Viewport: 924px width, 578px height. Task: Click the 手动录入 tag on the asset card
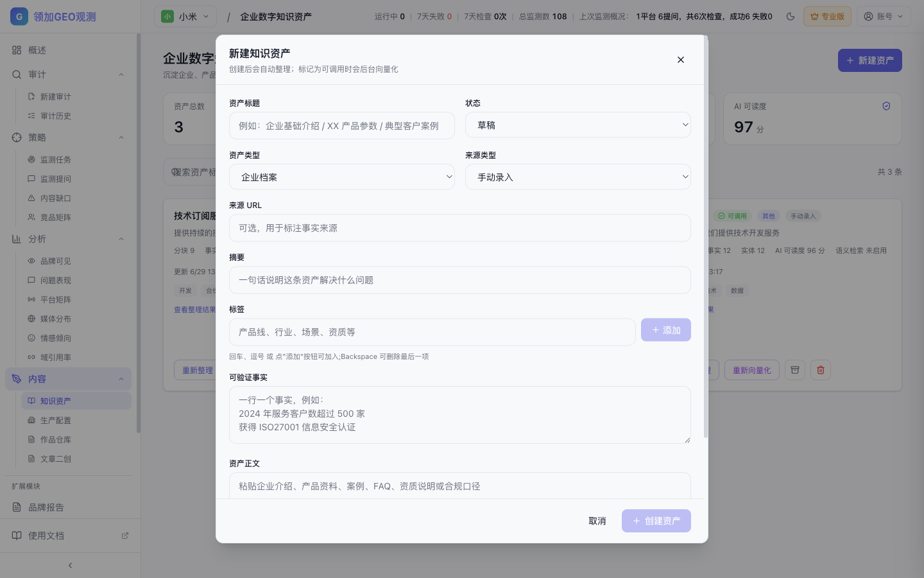pos(803,216)
